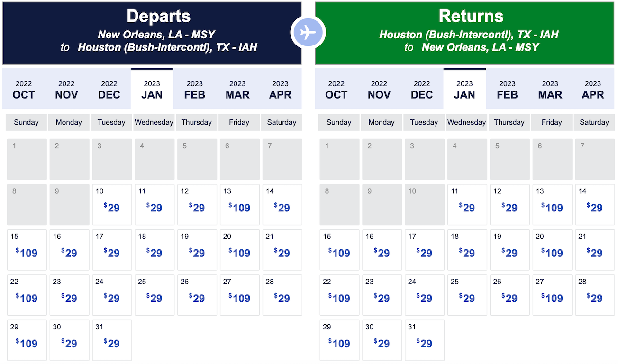Viewport: 618px width, 364px height.
Task: Select OCT 2022 month in Departs calendar
Action: (x=24, y=89)
